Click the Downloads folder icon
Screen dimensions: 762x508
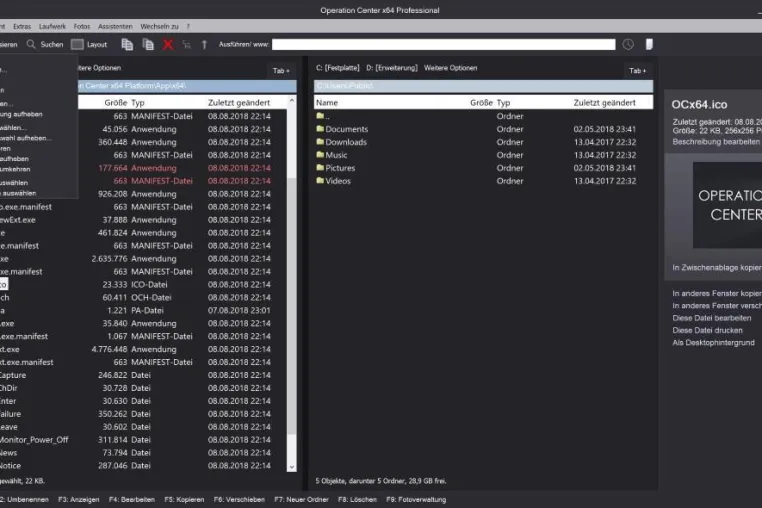click(x=320, y=141)
